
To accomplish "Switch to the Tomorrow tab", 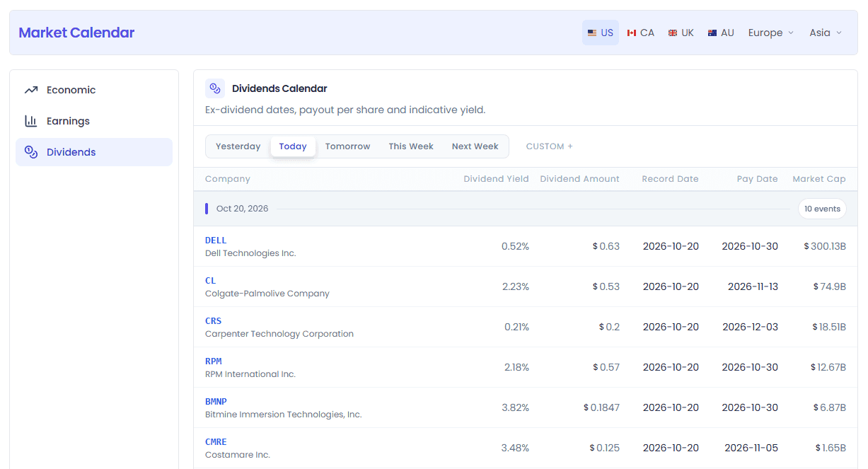I will click(x=348, y=146).
